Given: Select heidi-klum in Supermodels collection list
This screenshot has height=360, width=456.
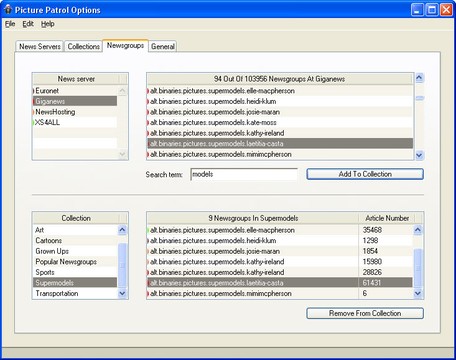Looking at the screenshot, I should point(253,240).
